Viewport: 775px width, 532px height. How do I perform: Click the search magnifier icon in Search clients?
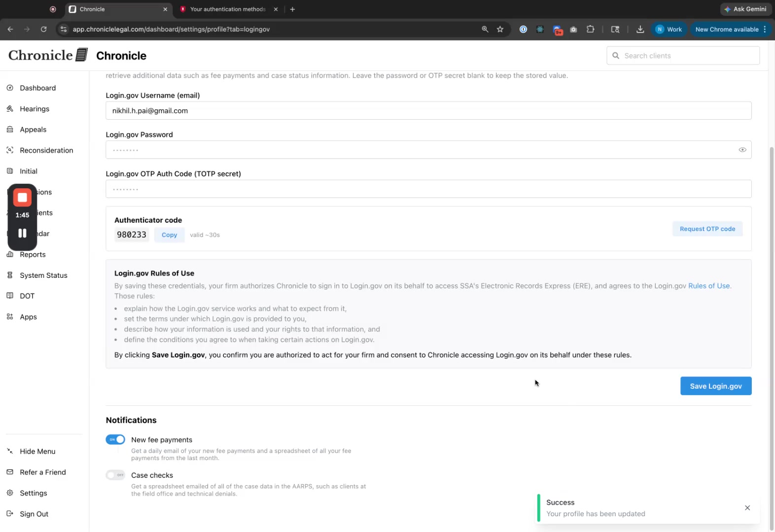pyautogui.click(x=616, y=56)
